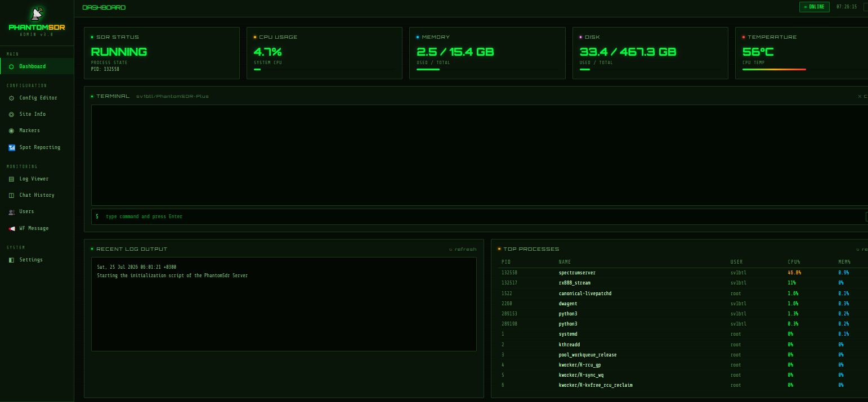Click the NAME column header

click(x=565, y=262)
